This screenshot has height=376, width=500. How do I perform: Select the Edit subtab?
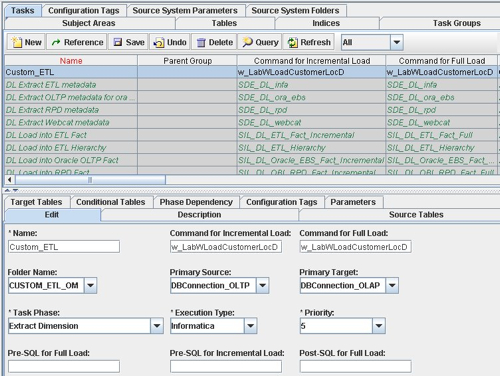[x=52, y=215]
